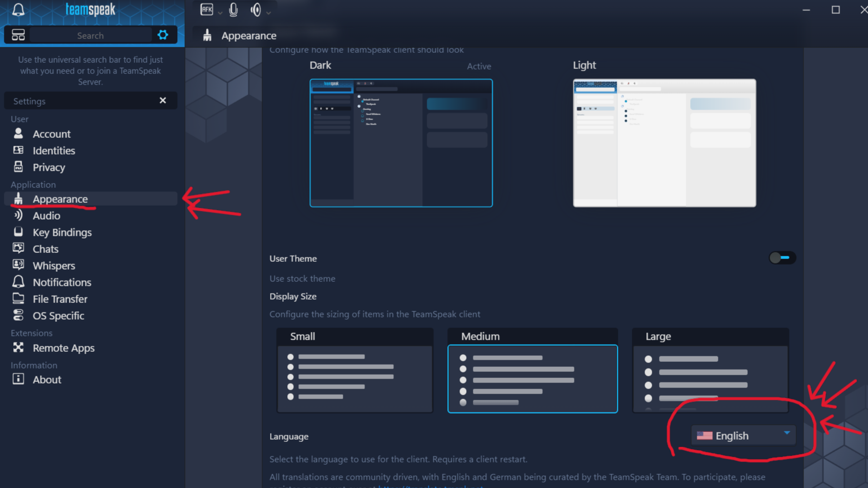Click the Key Bindings icon
Screen dimensions: 868x488
coord(18,232)
